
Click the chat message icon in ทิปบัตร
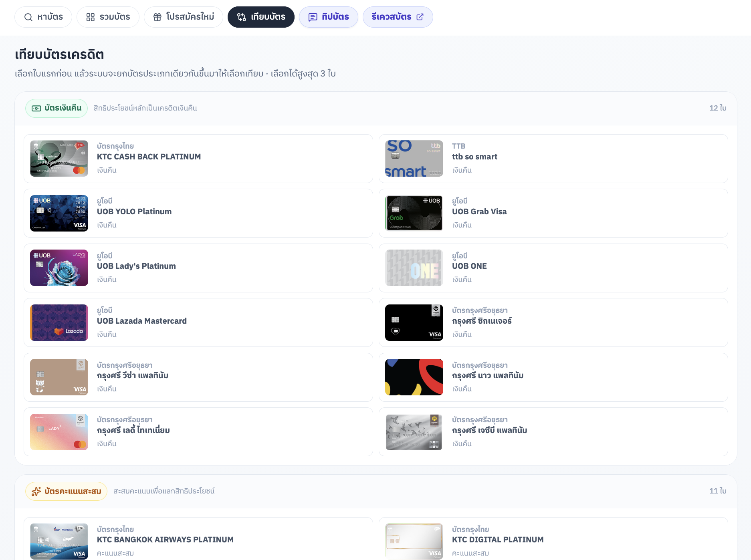313,17
